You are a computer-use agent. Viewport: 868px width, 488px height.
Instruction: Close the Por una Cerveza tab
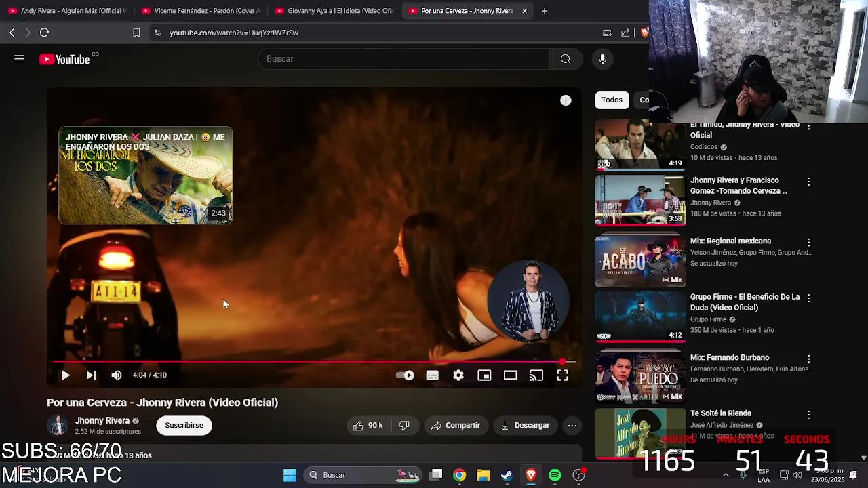(x=524, y=11)
